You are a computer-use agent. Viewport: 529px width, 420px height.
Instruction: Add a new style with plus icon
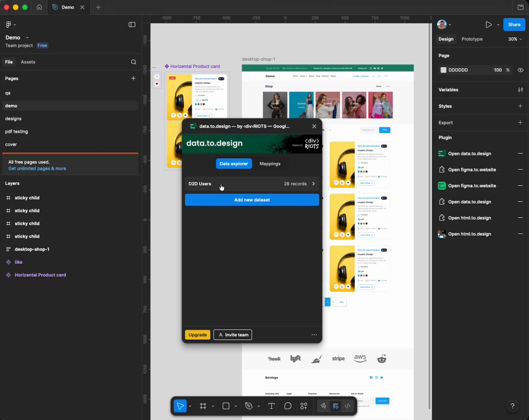click(520, 106)
